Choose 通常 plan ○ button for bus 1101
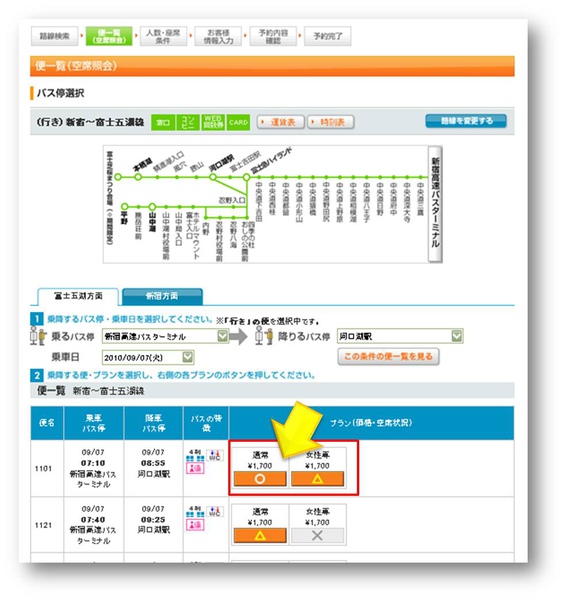565x600 pixels. click(x=260, y=479)
